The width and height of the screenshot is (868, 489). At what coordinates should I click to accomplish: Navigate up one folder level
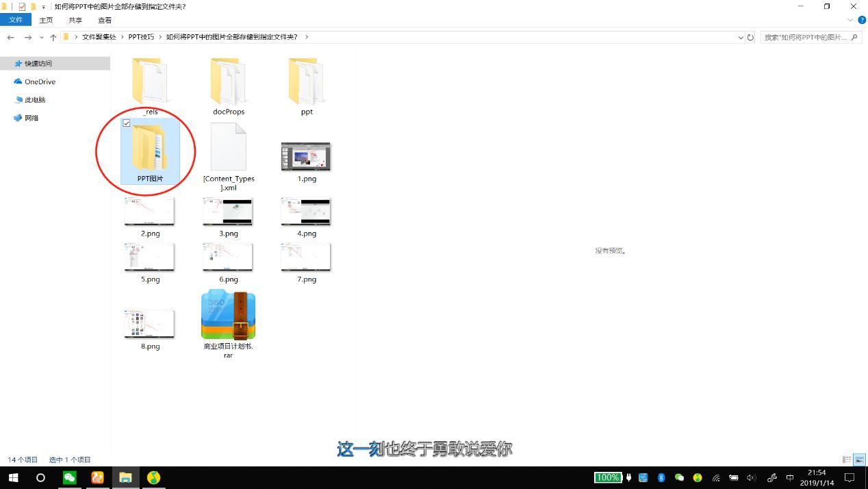click(x=53, y=38)
